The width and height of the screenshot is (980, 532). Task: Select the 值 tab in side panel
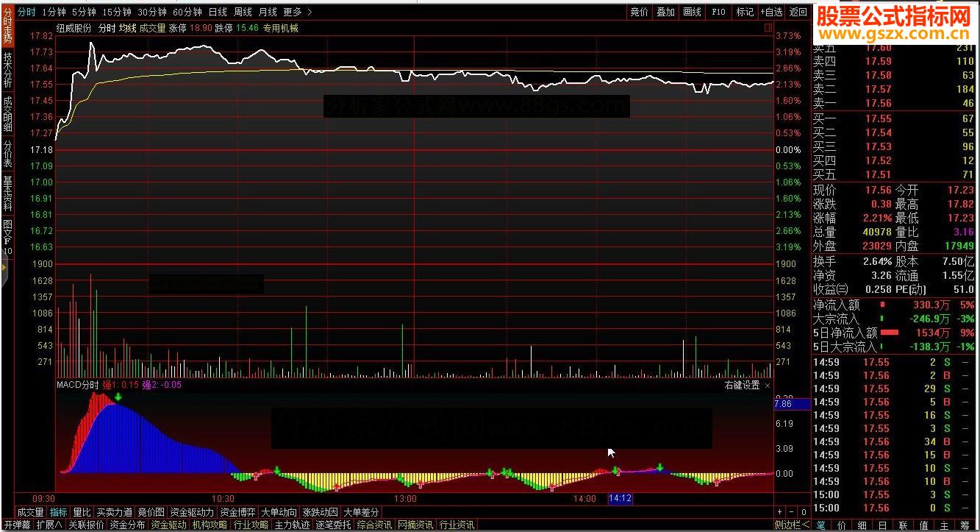(923, 525)
